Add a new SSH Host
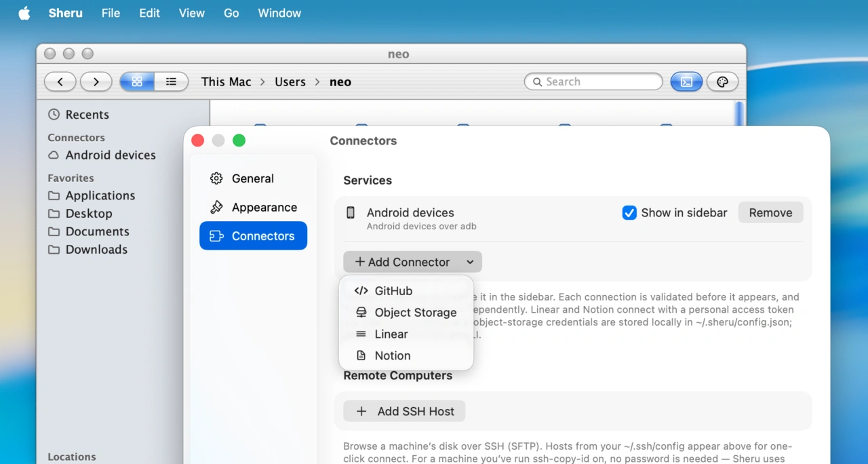The height and width of the screenshot is (464, 868). 404,411
